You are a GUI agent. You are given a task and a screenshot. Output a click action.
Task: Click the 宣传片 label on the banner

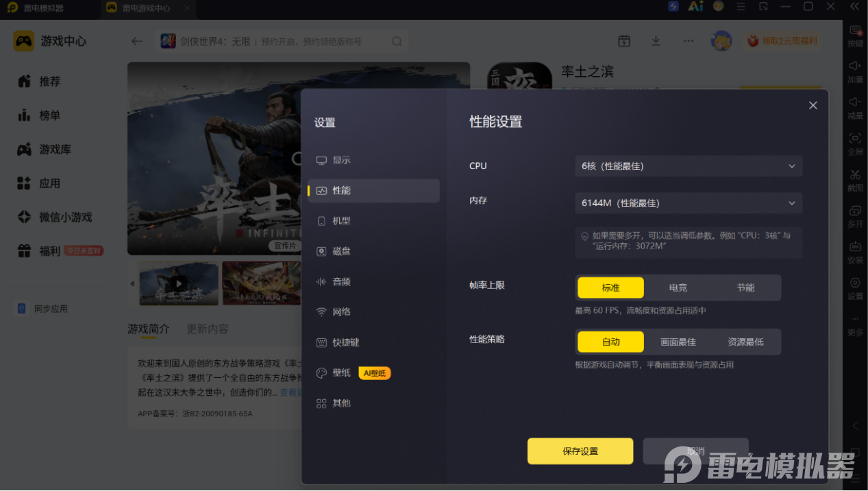click(285, 246)
